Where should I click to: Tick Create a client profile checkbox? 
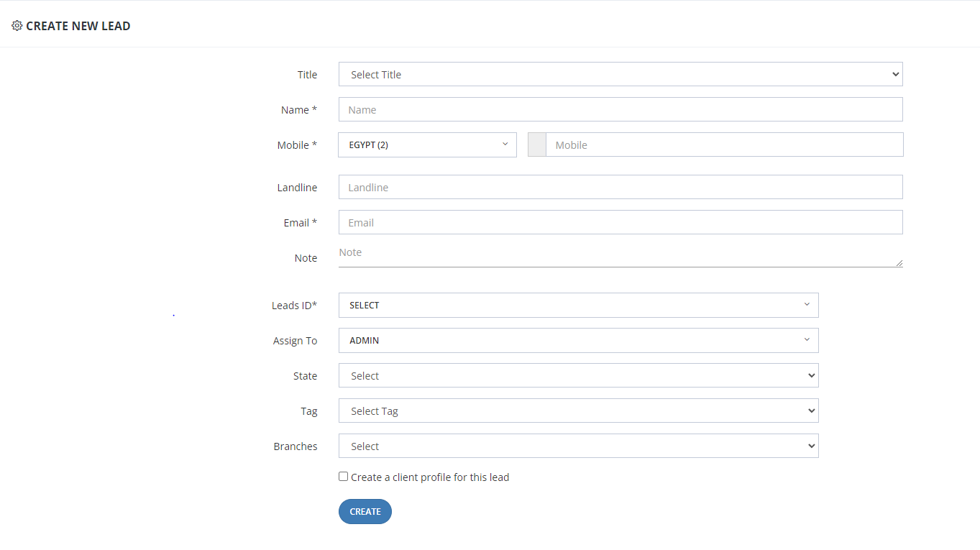[x=343, y=477]
